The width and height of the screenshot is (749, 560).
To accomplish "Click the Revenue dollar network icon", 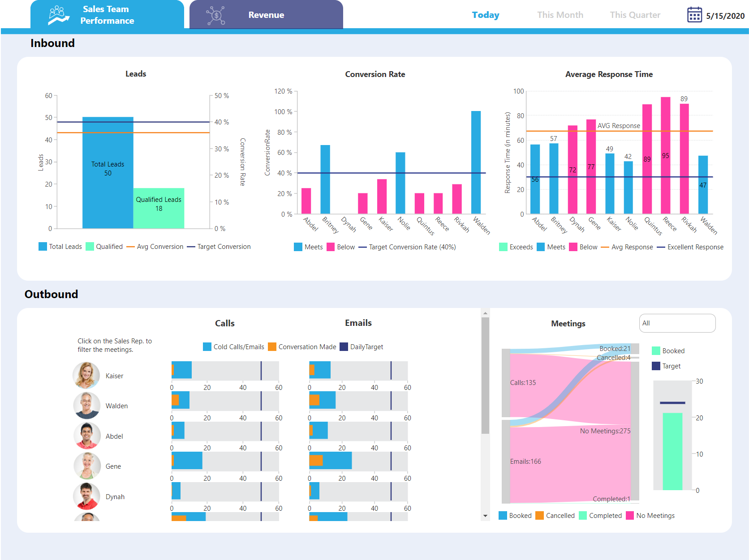I will 215,15.
